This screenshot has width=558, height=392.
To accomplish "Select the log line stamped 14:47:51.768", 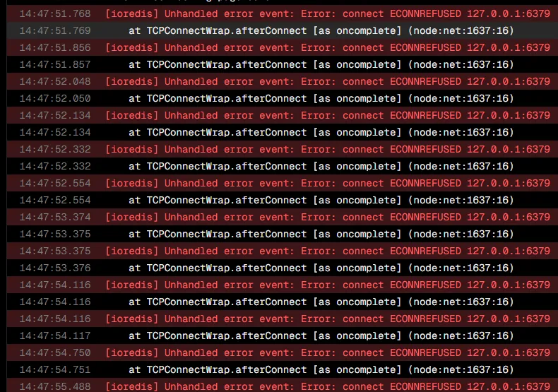I will click(x=283, y=14).
